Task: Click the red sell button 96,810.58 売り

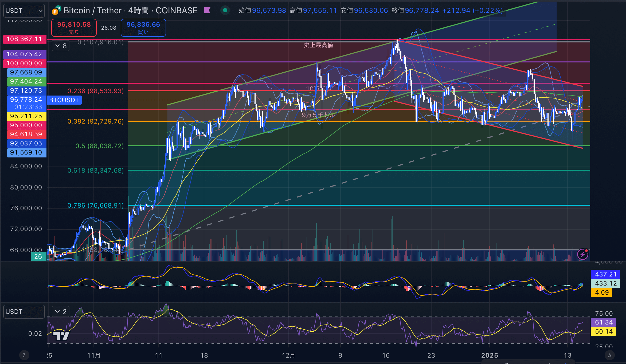Action: [x=74, y=28]
